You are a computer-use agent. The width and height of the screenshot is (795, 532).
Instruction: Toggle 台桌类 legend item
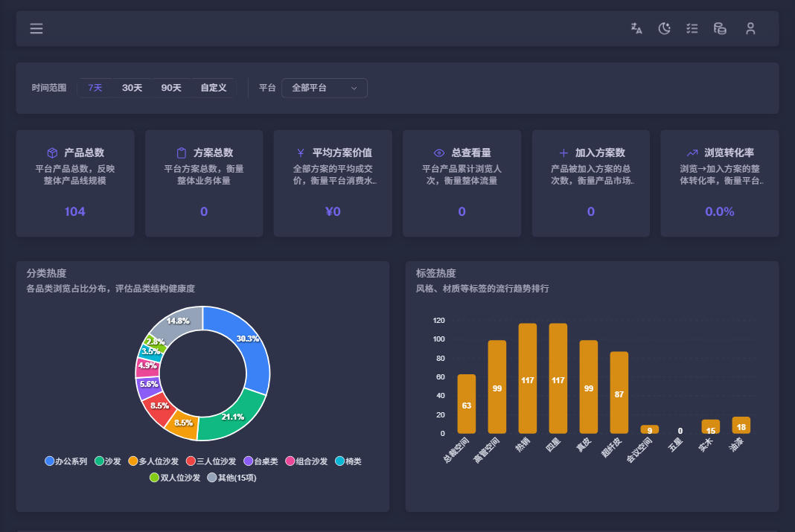click(x=261, y=461)
